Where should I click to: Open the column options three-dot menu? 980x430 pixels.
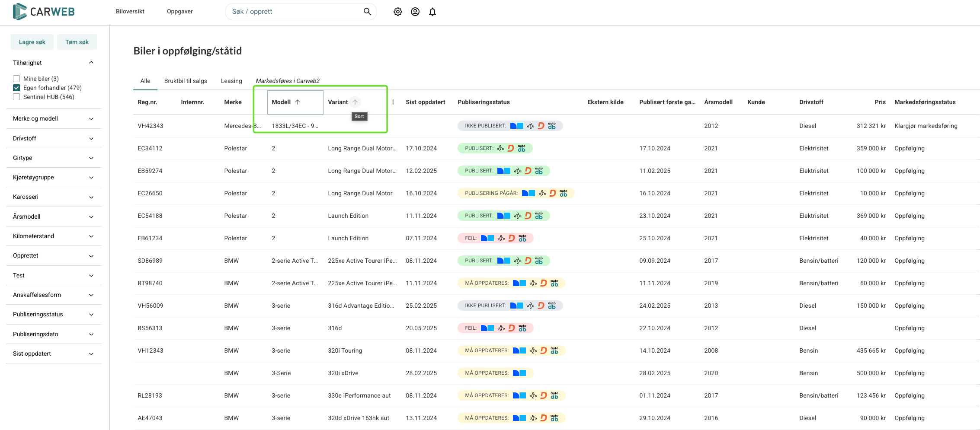(x=393, y=102)
